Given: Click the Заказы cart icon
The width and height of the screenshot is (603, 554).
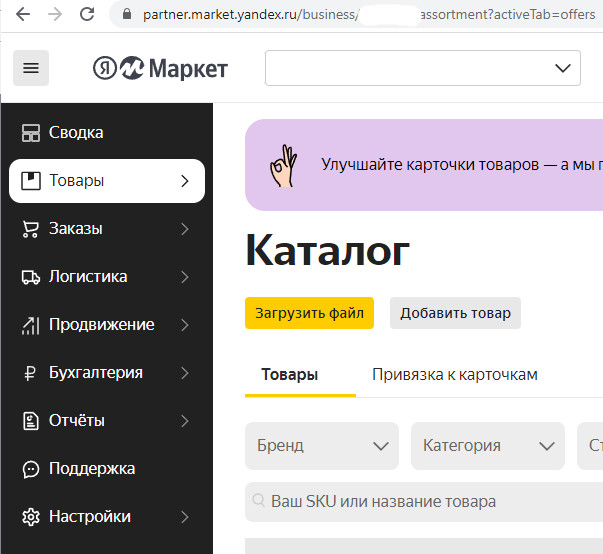Looking at the screenshot, I should pos(30,229).
